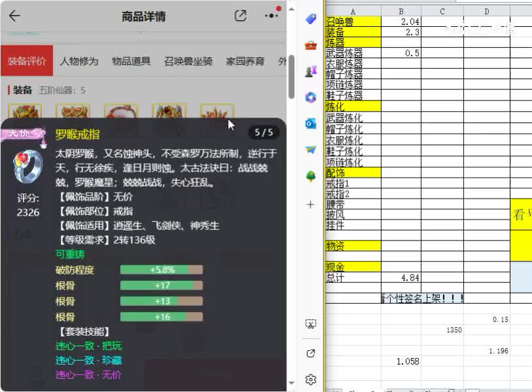Select spreadsheet column D header

(x=486, y=11)
